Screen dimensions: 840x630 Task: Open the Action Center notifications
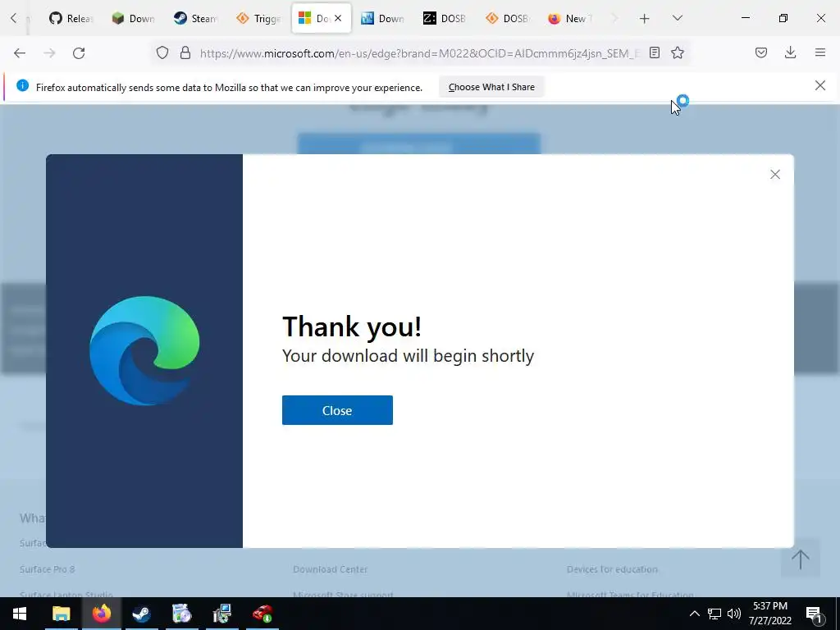(814, 614)
